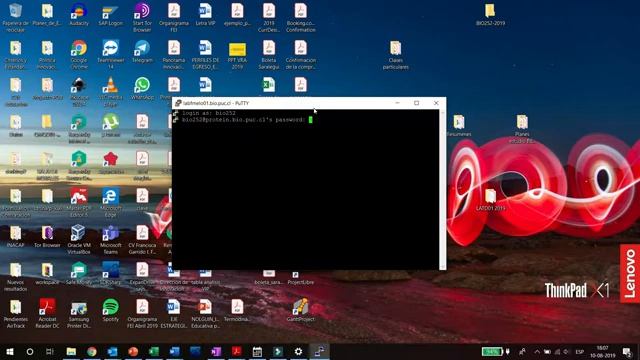Open the Papelera de reciclaje recycle bin
The image size is (640, 360).
pyautogui.click(x=16, y=18)
